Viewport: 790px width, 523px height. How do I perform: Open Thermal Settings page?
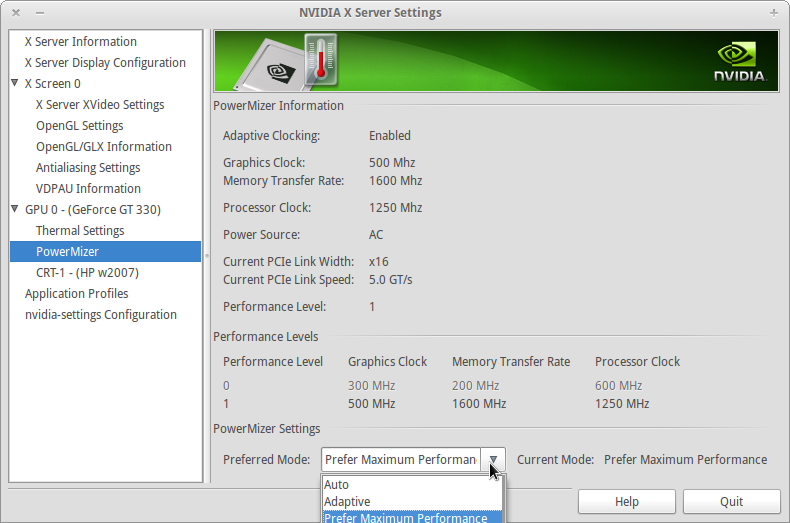(x=80, y=231)
